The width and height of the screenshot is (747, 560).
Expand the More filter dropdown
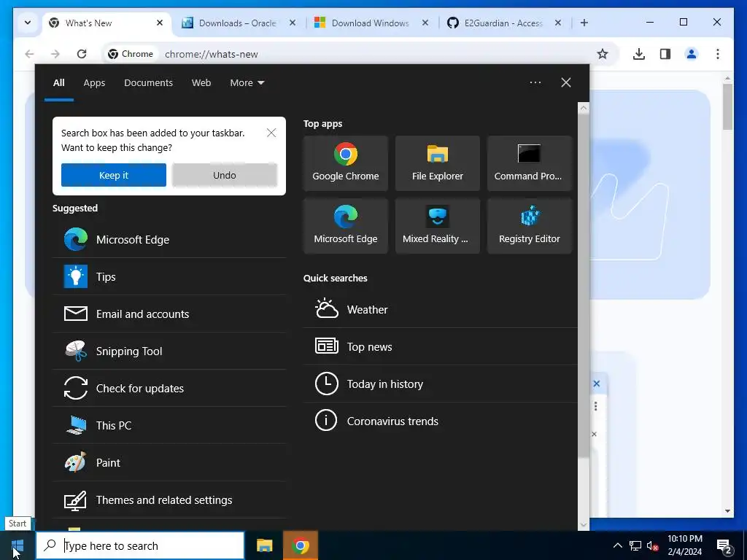247,82
